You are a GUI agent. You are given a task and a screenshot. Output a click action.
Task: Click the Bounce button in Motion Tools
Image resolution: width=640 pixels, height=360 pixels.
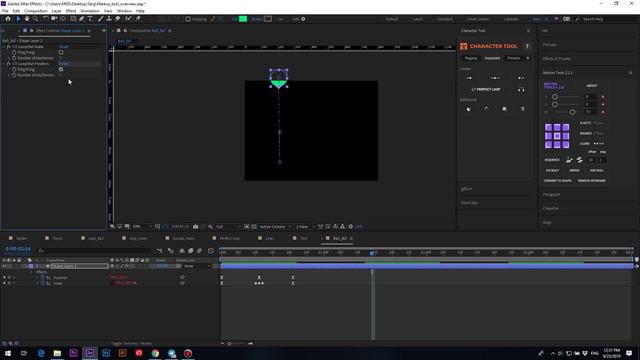585,133
